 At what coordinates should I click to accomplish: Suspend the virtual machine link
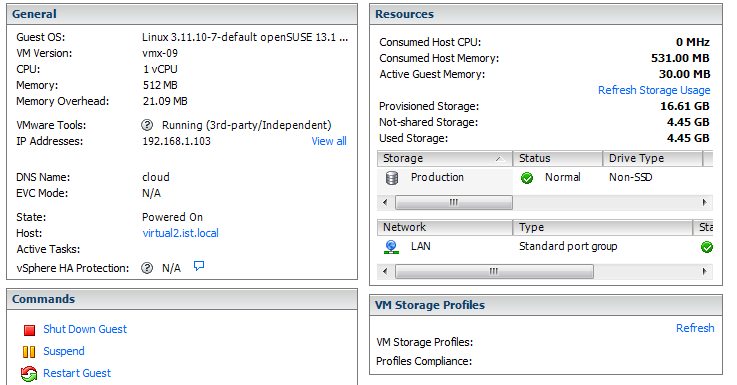[x=64, y=351]
